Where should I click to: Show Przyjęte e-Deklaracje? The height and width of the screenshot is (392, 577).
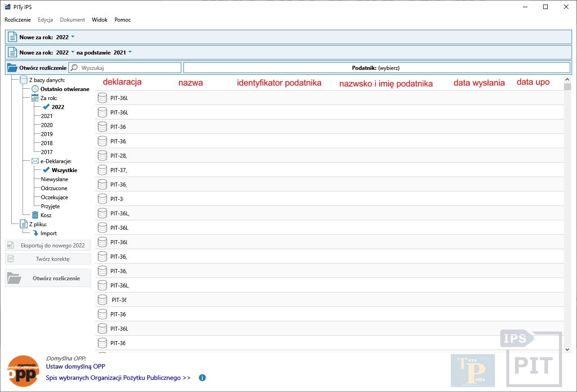pyautogui.click(x=50, y=206)
